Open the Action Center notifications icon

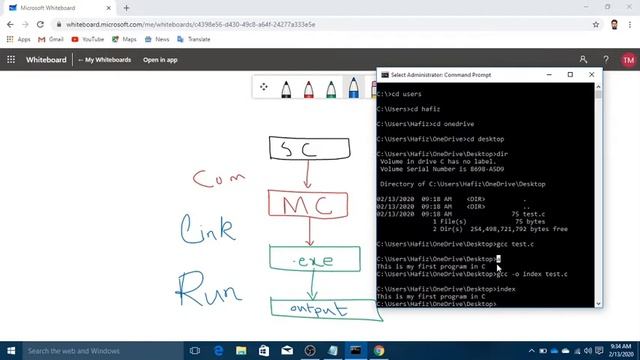pyautogui.click(x=599, y=351)
